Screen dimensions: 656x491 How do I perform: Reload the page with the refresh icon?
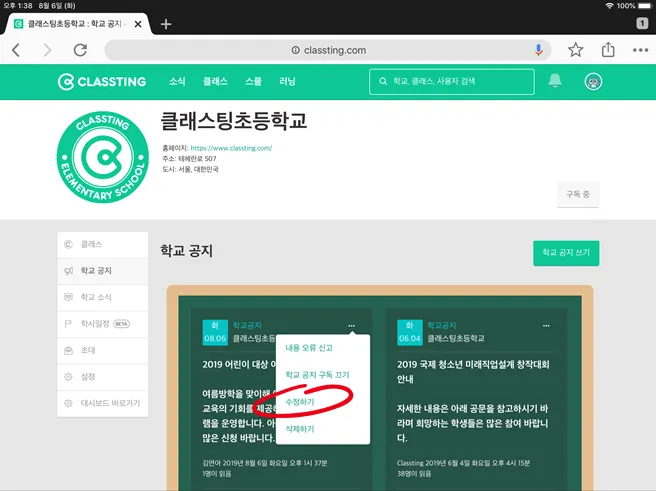point(80,50)
